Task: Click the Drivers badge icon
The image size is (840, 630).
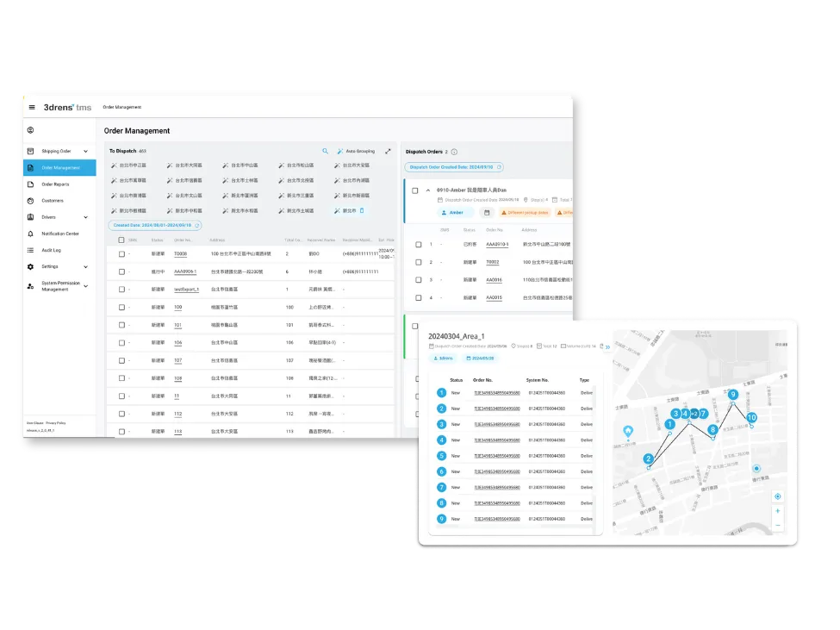Action: 30,217
